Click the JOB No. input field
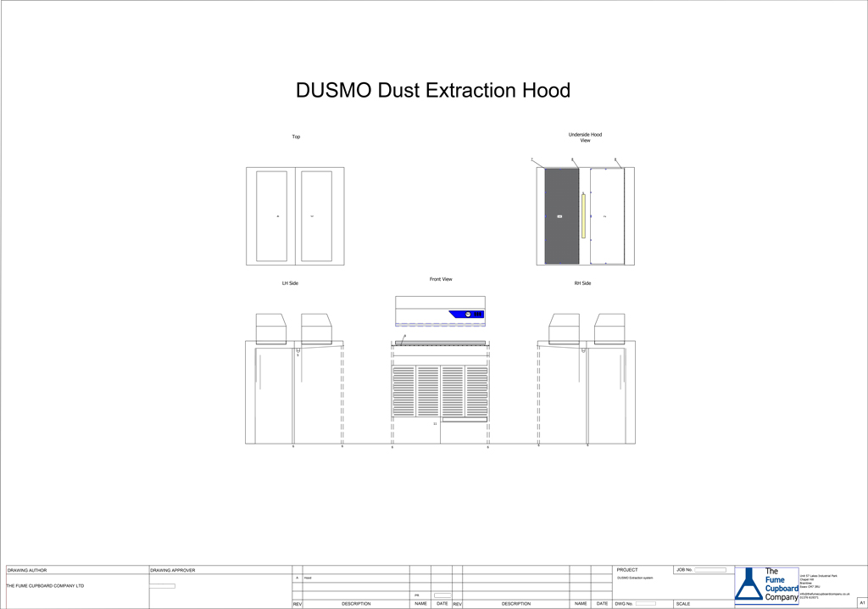The image size is (868, 609). click(710, 570)
